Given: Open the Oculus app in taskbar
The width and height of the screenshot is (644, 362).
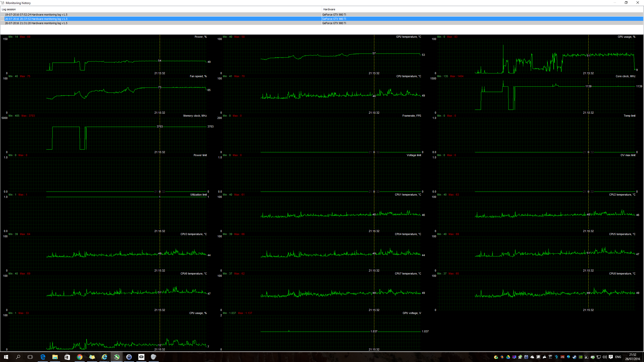Looking at the screenshot, I should tap(141, 357).
